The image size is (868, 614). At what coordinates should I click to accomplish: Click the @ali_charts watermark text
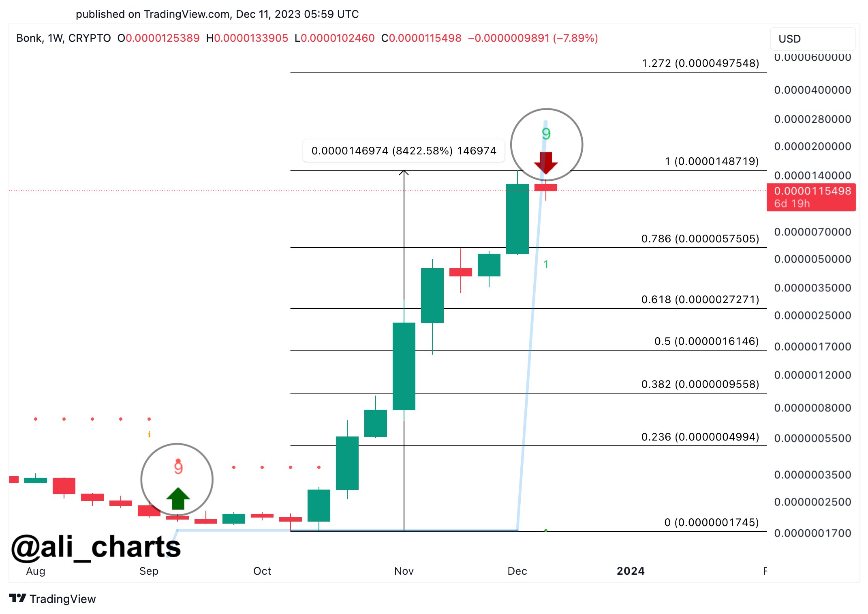(96, 547)
